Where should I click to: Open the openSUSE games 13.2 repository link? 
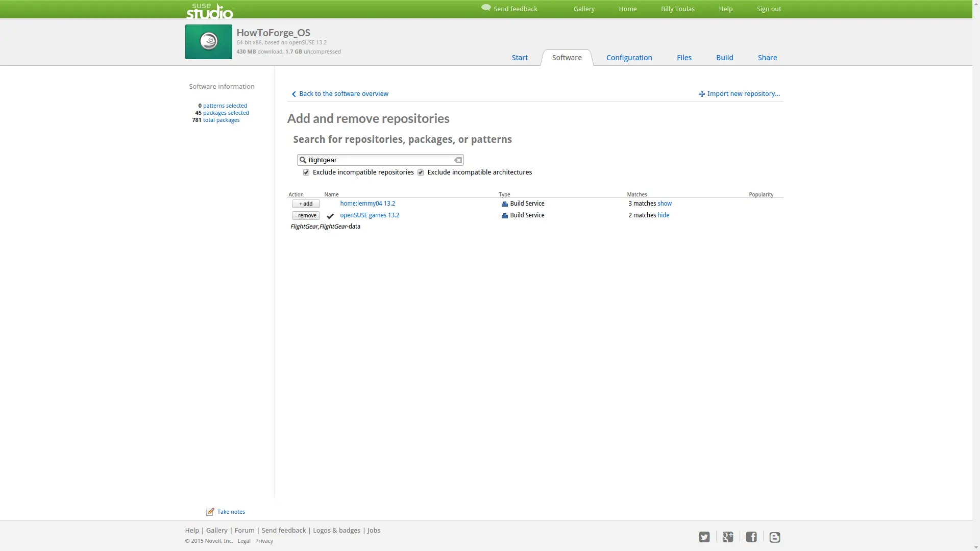[x=370, y=215]
